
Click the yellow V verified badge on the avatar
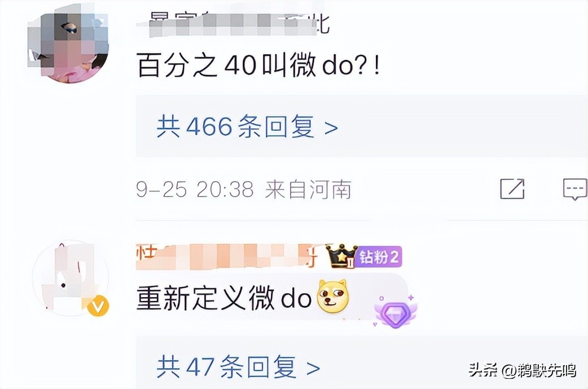point(98,306)
